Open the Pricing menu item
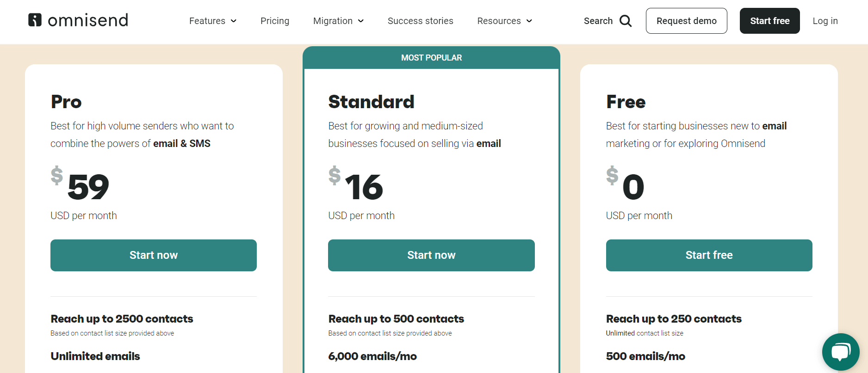The width and height of the screenshot is (868, 373). click(275, 21)
